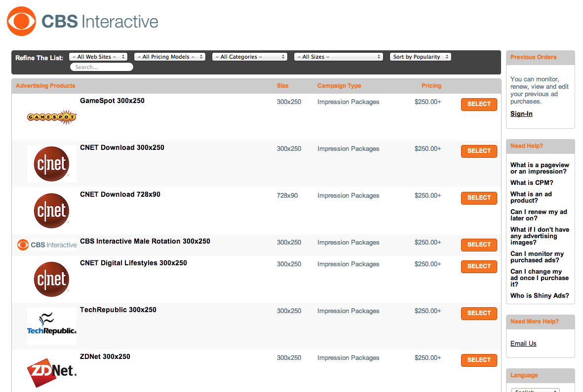
Task: Click the ZDNet logo thumbnail
Action: [x=52, y=372]
